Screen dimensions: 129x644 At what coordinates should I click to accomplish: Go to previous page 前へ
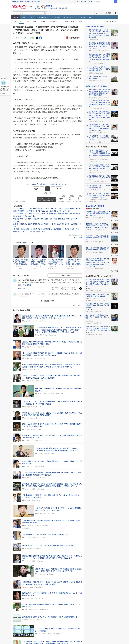(x=36, y=189)
